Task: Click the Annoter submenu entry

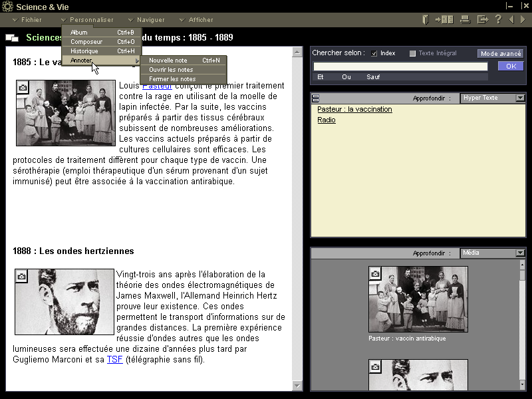Action: pos(102,61)
